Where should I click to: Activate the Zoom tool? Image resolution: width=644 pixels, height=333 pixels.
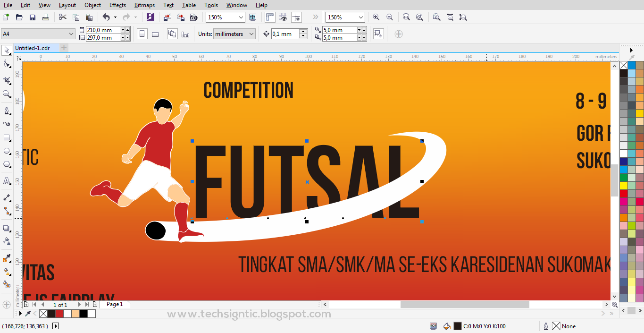click(x=6, y=94)
